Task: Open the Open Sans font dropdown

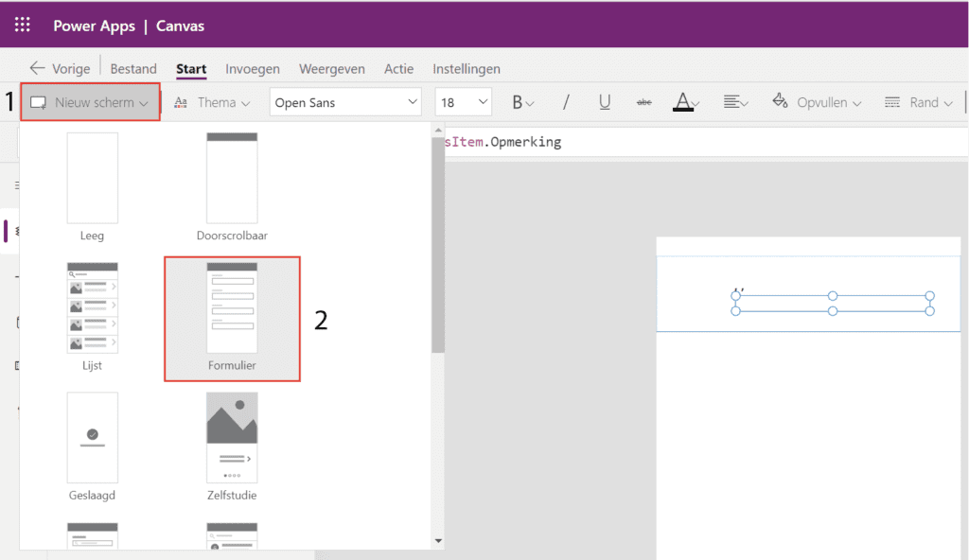Action: (x=344, y=102)
